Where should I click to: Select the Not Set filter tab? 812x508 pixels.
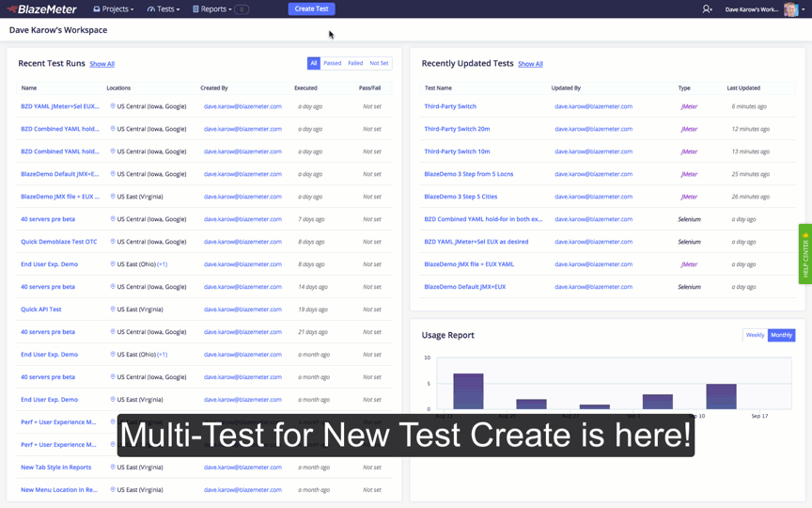[x=379, y=63]
